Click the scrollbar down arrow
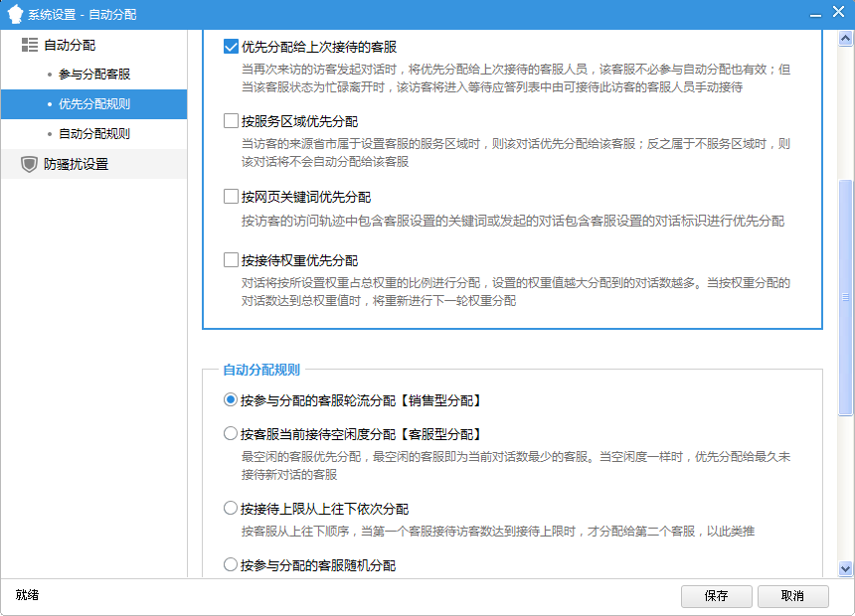 click(x=846, y=568)
